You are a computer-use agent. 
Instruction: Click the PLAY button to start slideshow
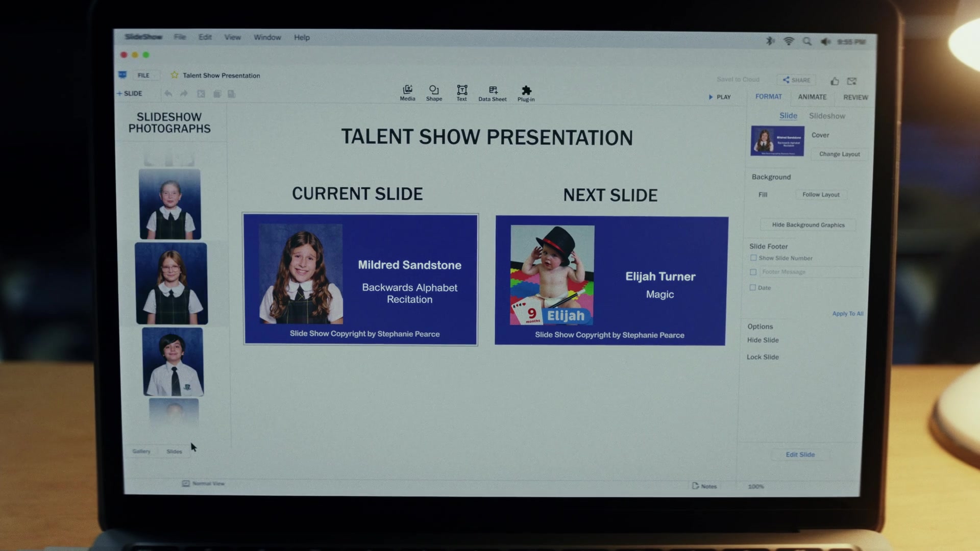pyautogui.click(x=720, y=97)
